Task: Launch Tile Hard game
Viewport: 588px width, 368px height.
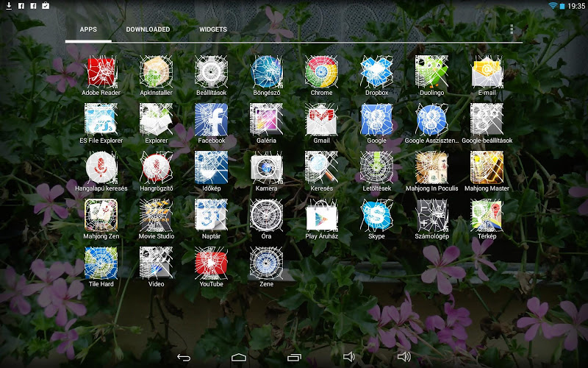Action: click(101, 263)
